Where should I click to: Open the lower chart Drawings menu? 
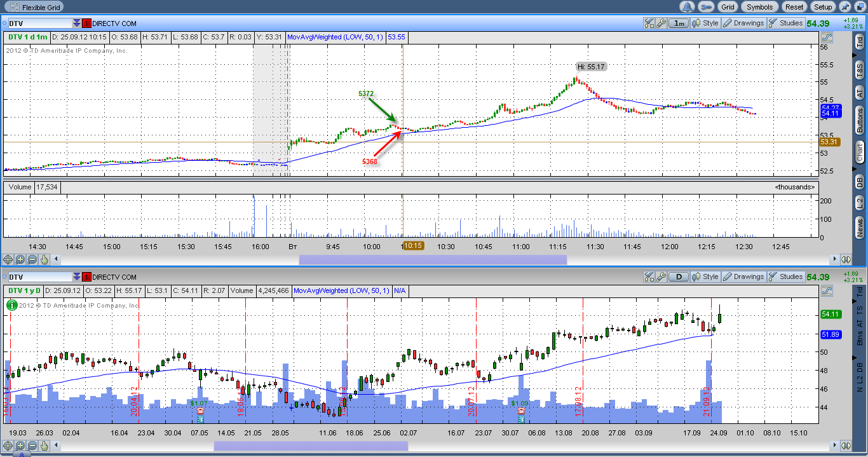[x=743, y=276]
